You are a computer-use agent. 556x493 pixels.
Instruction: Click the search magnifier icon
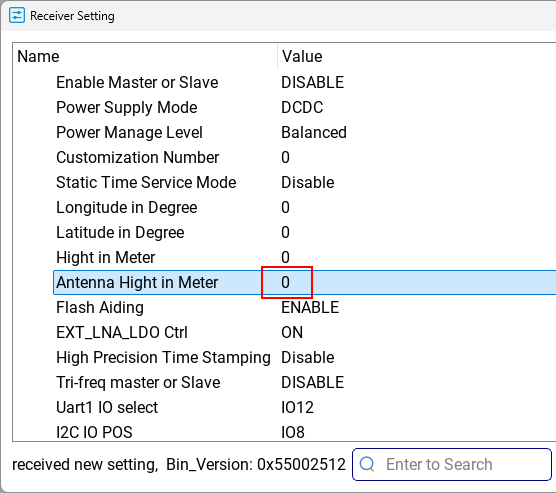coord(367,464)
